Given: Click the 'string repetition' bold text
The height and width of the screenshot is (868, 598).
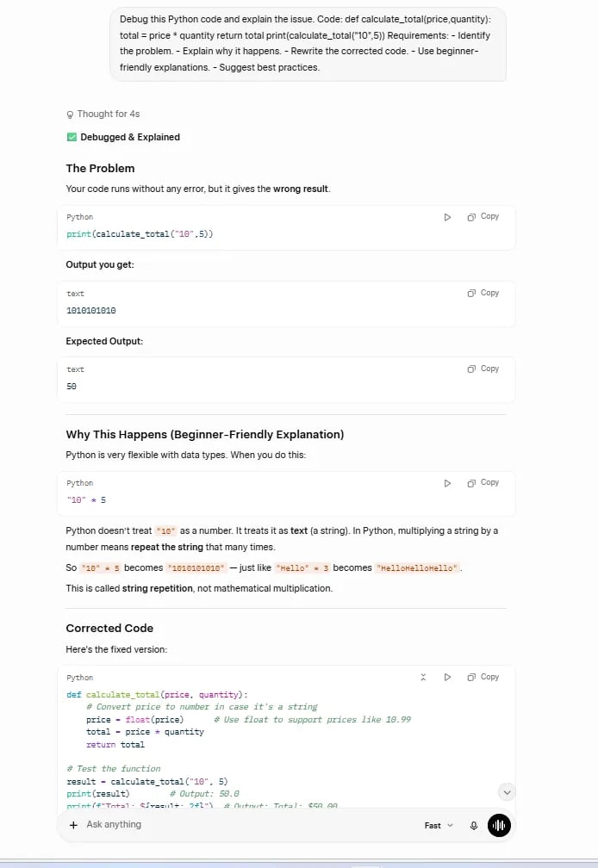Looking at the screenshot, I should click(157, 588).
